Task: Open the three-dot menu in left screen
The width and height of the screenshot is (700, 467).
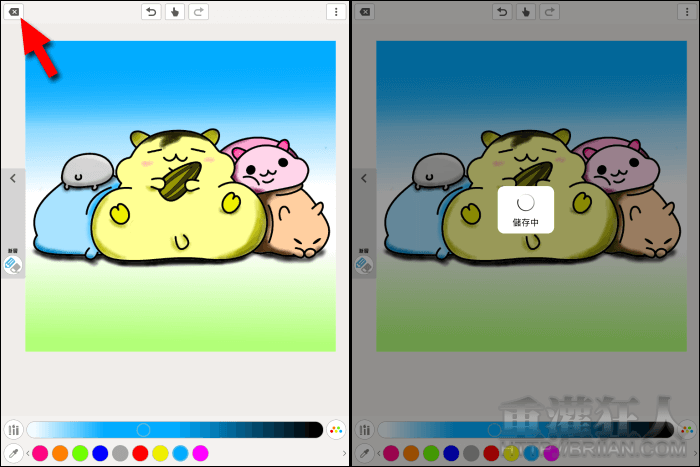Action: coord(334,12)
